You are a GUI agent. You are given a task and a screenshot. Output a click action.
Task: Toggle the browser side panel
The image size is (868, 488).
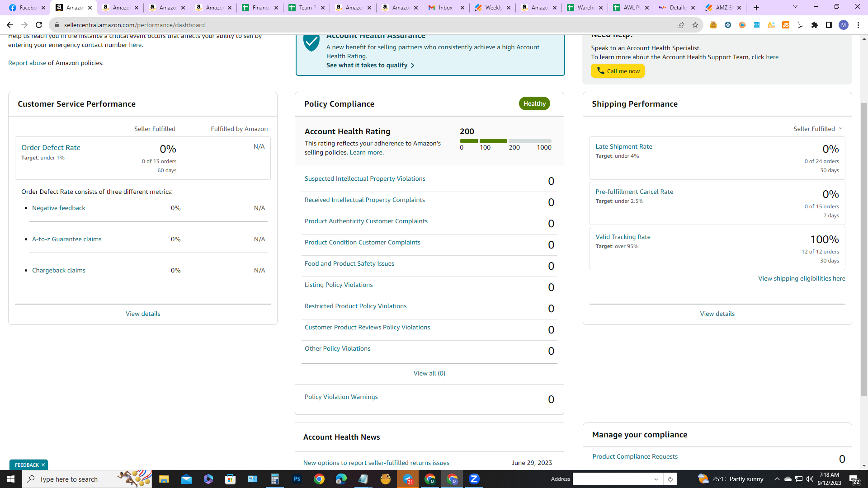(x=829, y=25)
